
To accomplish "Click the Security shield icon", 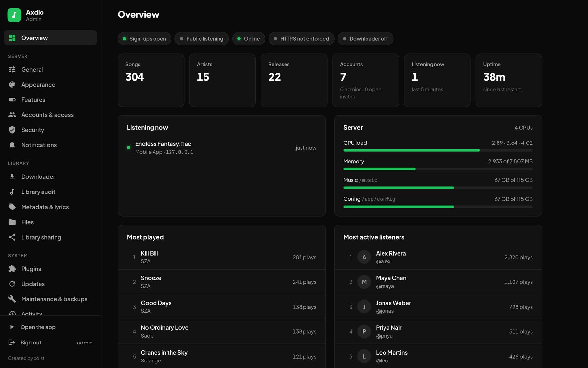I will pyautogui.click(x=12, y=130).
